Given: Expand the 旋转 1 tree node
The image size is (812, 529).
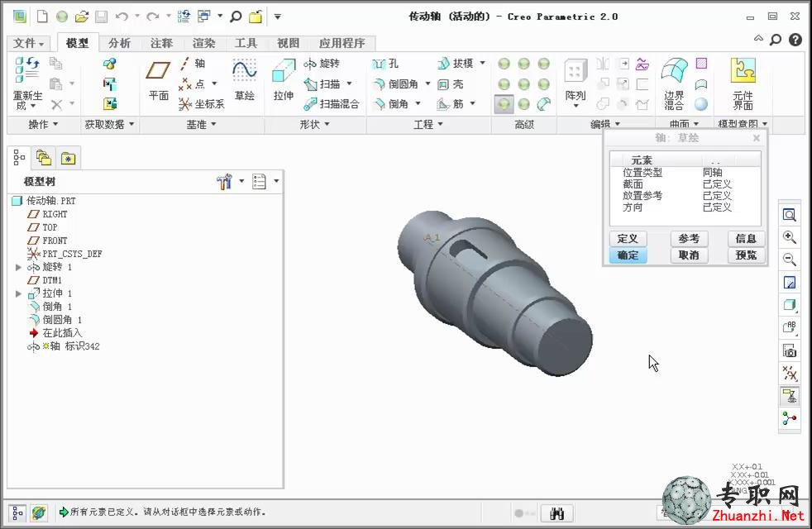Looking at the screenshot, I should [19, 267].
